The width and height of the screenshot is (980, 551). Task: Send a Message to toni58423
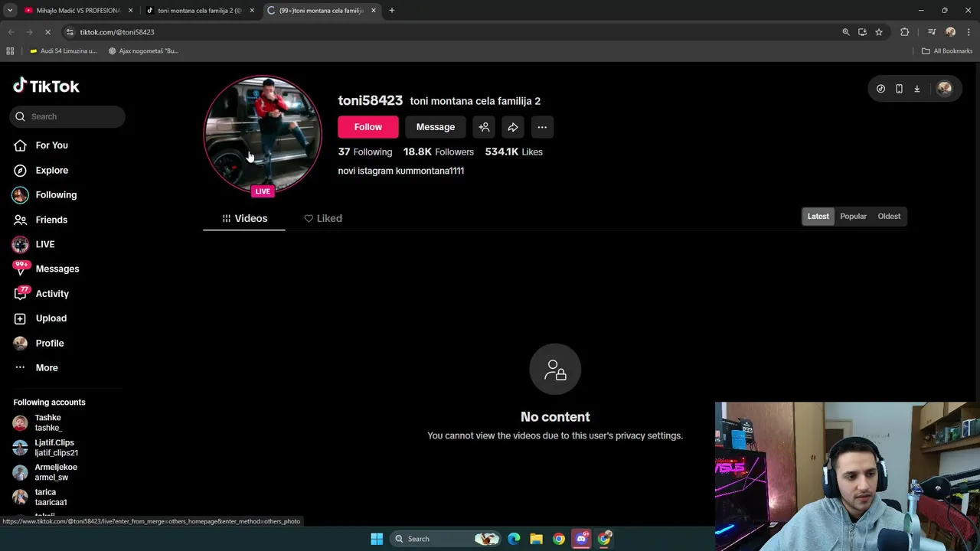click(x=436, y=127)
